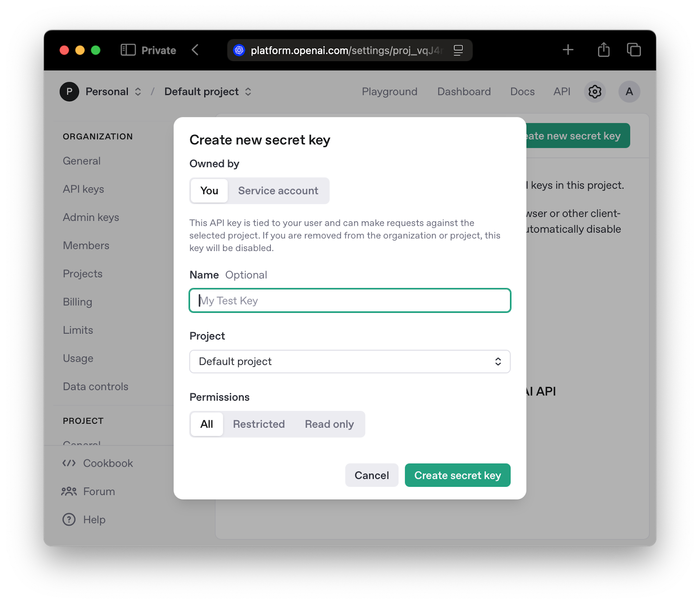Expand the Default project switcher in header
The width and height of the screenshot is (700, 604).
tap(248, 91)
